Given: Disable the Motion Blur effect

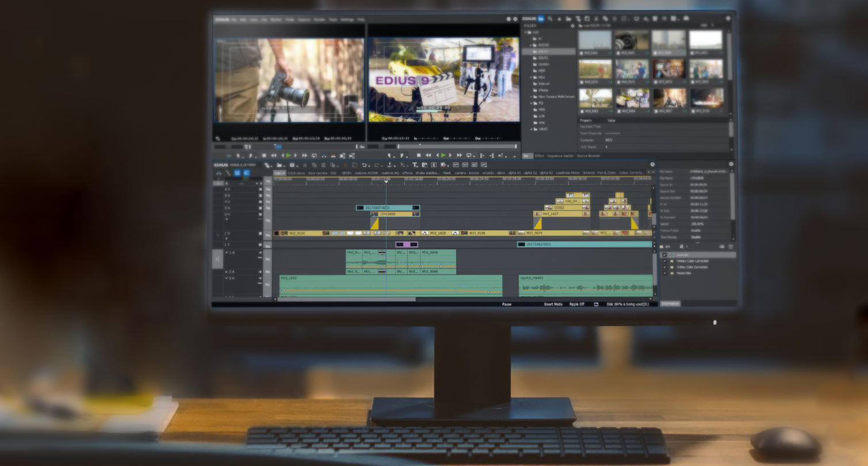Looking at the screenshot, I should point(664,273).
